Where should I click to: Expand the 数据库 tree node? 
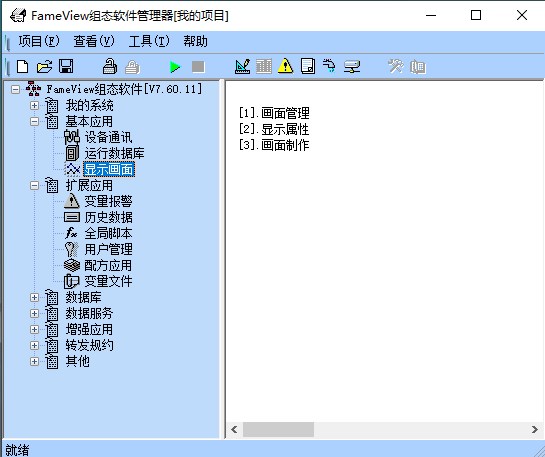point(34,297)
